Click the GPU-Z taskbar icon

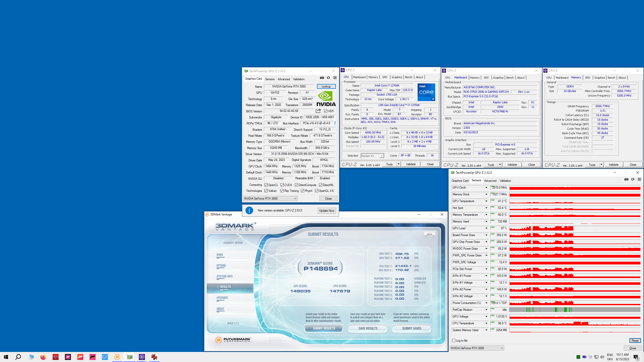coord(130,357)
